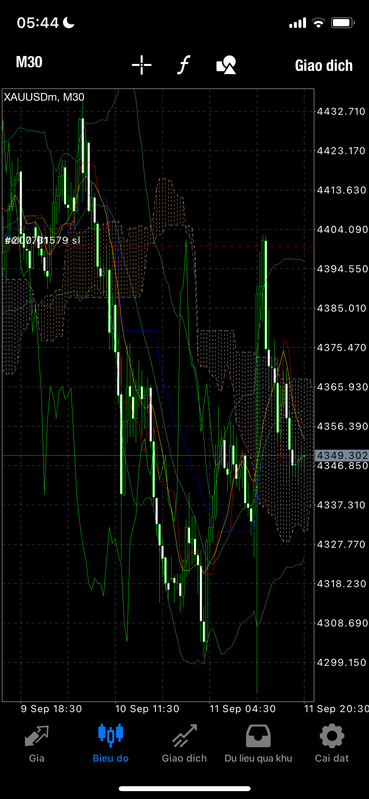This screenshot has width=369, height=799.
Task: Activate the crosshair tool
Action: 141,65
